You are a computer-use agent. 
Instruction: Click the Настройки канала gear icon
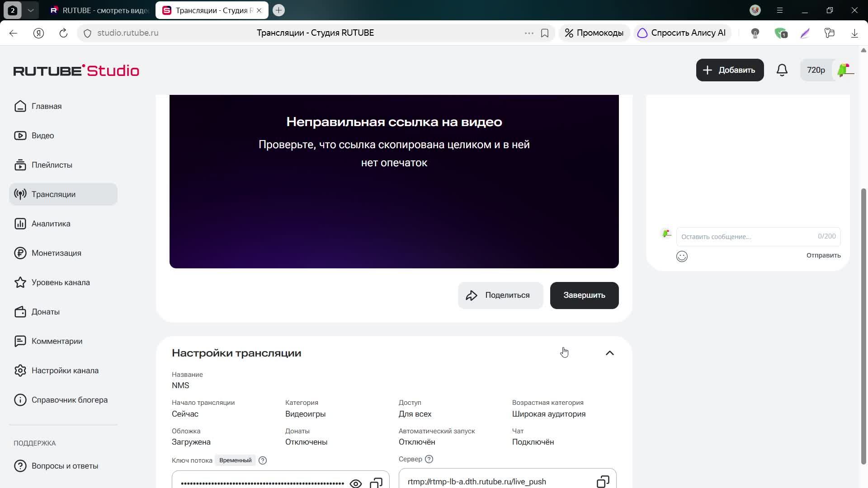tap(20, 371)
